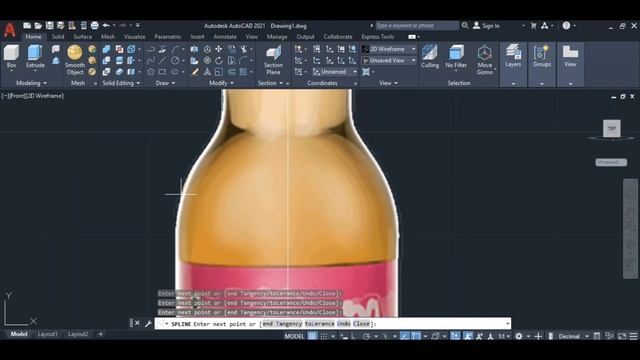This screenshot has height=360, width=640.
Task: Open the Help question mark icon
Action: click(566, 26)
